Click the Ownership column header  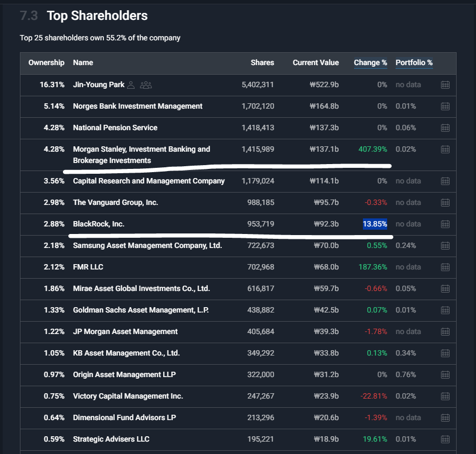46,63
